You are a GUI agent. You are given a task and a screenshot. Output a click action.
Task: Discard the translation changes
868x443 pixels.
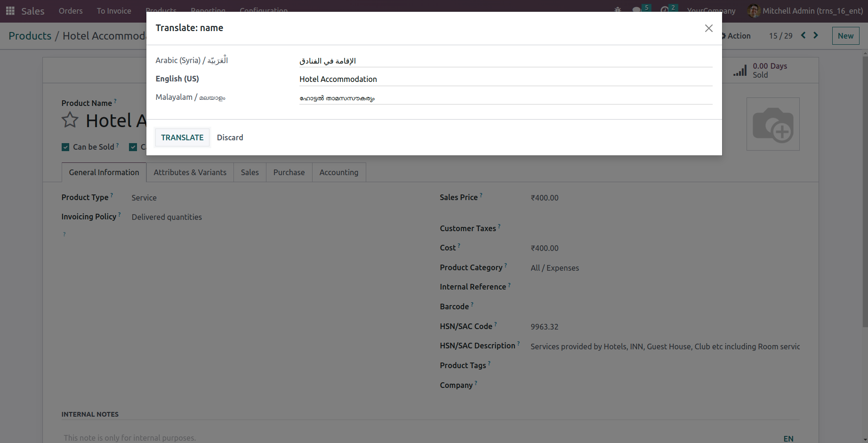(230, 137)
